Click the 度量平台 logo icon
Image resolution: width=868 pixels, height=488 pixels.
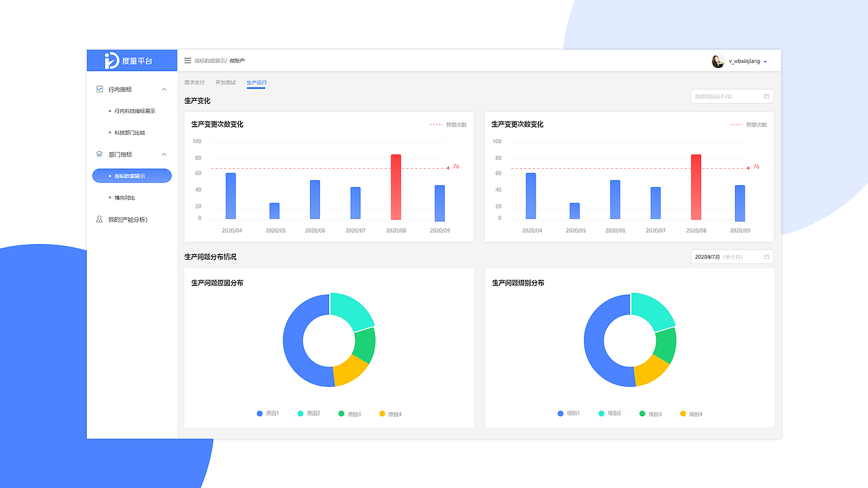112,60
